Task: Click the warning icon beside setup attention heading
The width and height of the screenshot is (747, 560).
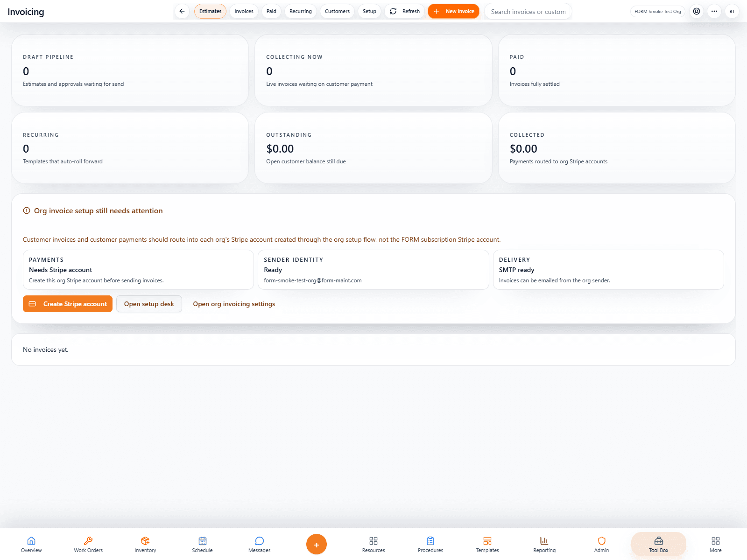Action: [x=27, y=210]
